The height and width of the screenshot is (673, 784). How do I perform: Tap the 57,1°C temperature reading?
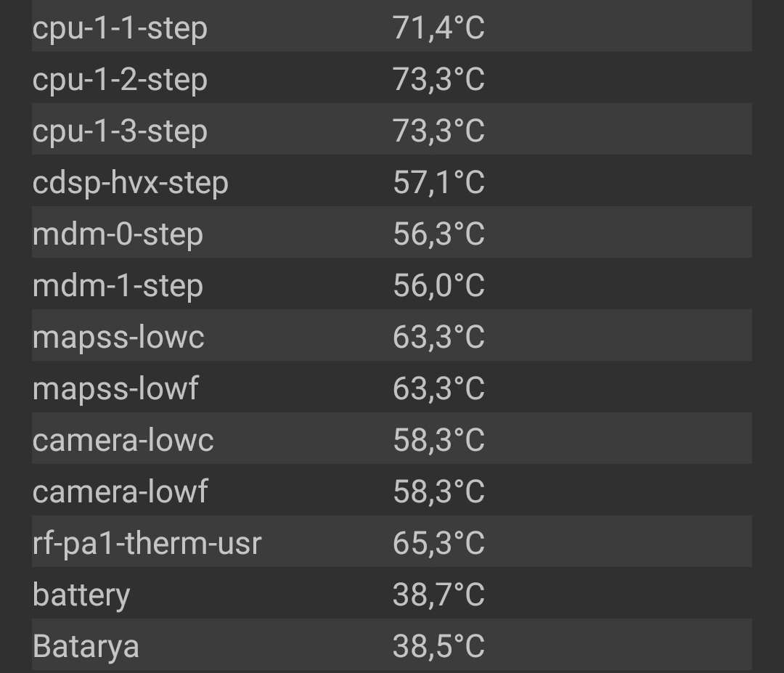(438, 183)
